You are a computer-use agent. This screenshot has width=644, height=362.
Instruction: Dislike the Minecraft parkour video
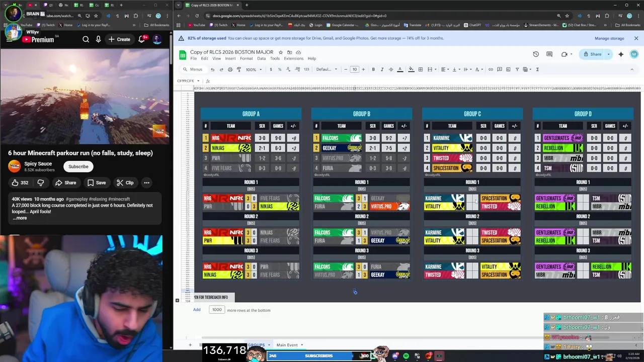(41, 183)
